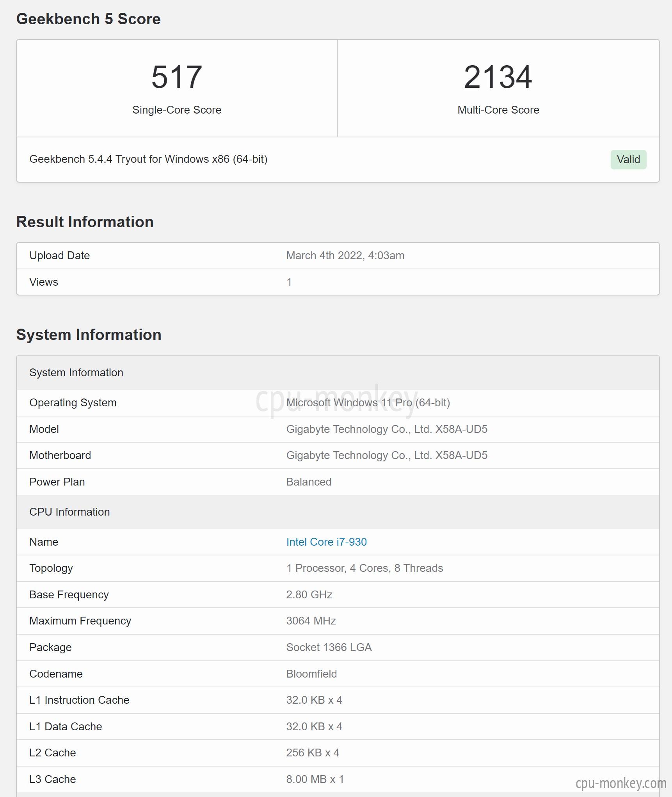This screenshot has height=797, width=672.
Task: Click the L3 Cache row label
Action: click(53, 779)
